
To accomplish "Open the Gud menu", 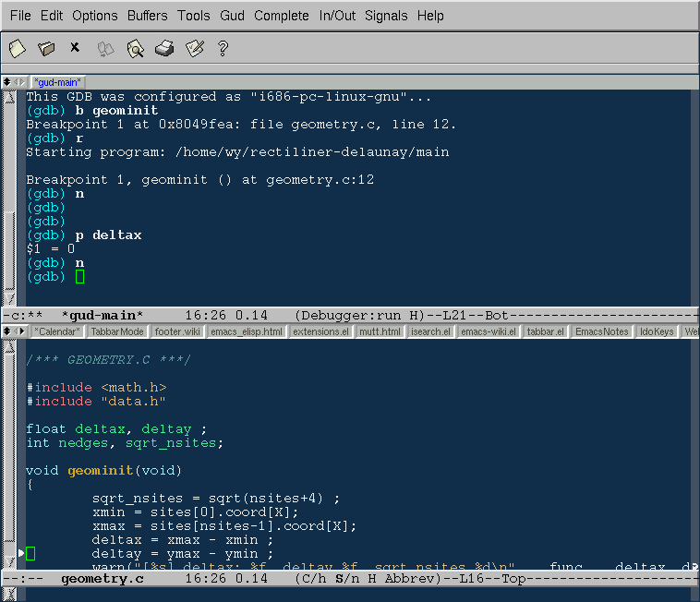I will tap(232, 16).
